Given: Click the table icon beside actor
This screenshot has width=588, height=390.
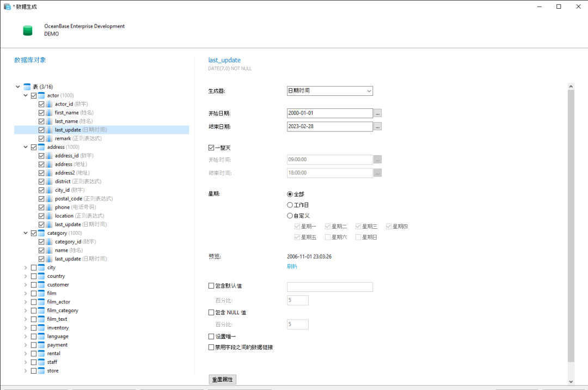Looking at the screenshot, I should point(41,95).
